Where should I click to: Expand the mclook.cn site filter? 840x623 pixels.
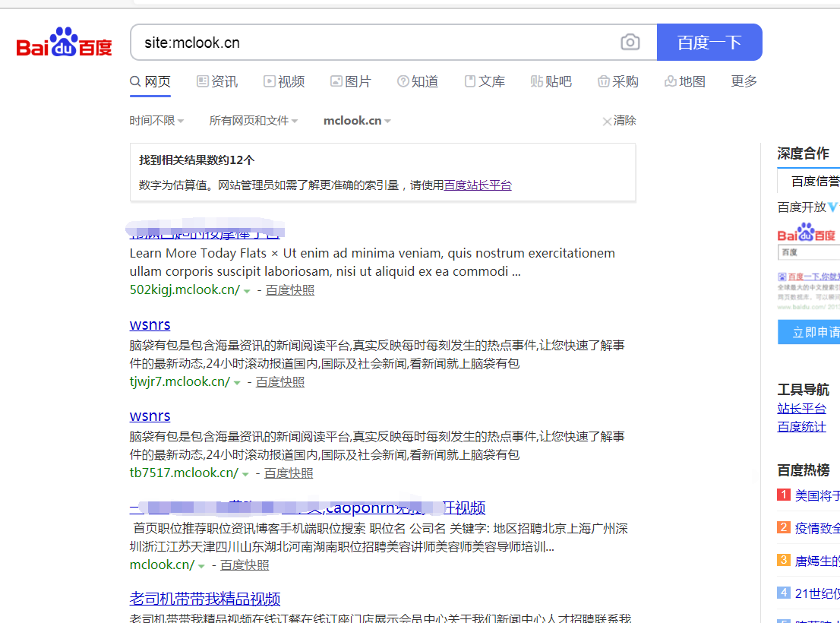357,121
